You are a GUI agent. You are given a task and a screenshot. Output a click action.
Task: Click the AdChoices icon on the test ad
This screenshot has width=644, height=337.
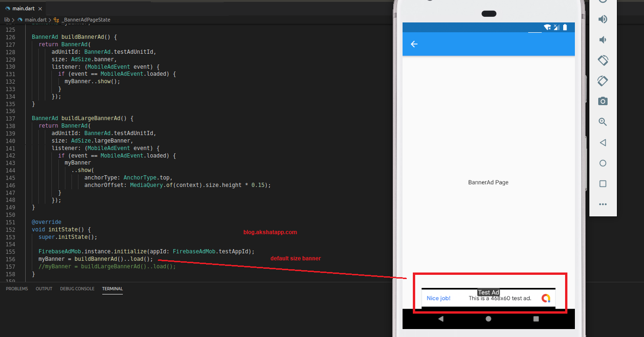tap(546, 298)
